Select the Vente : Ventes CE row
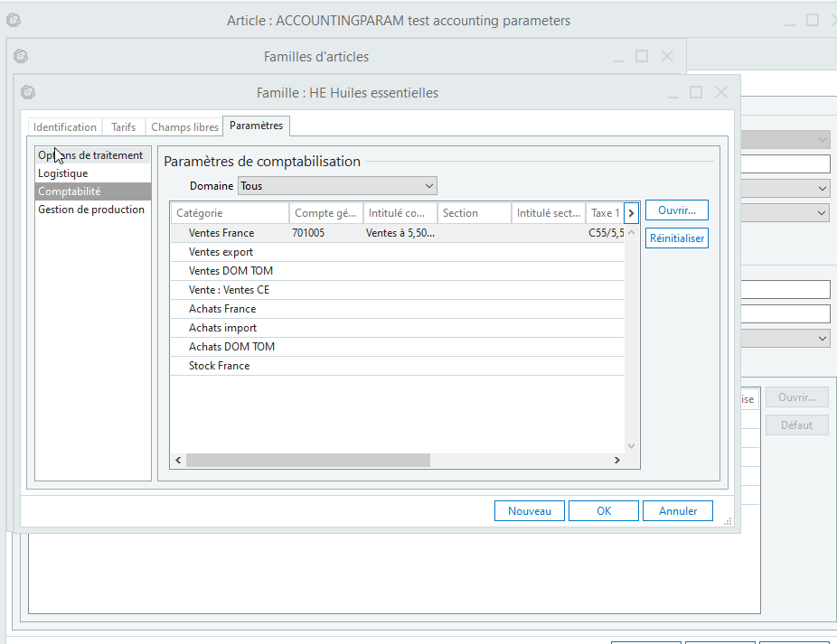 [397, 290]
